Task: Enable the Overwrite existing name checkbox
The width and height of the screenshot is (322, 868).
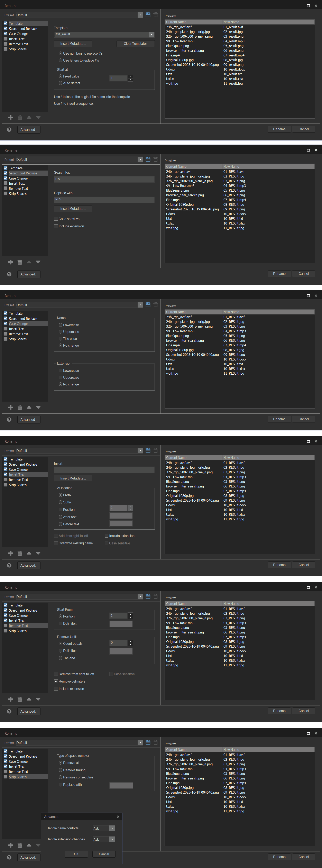Action: point(56,543)
